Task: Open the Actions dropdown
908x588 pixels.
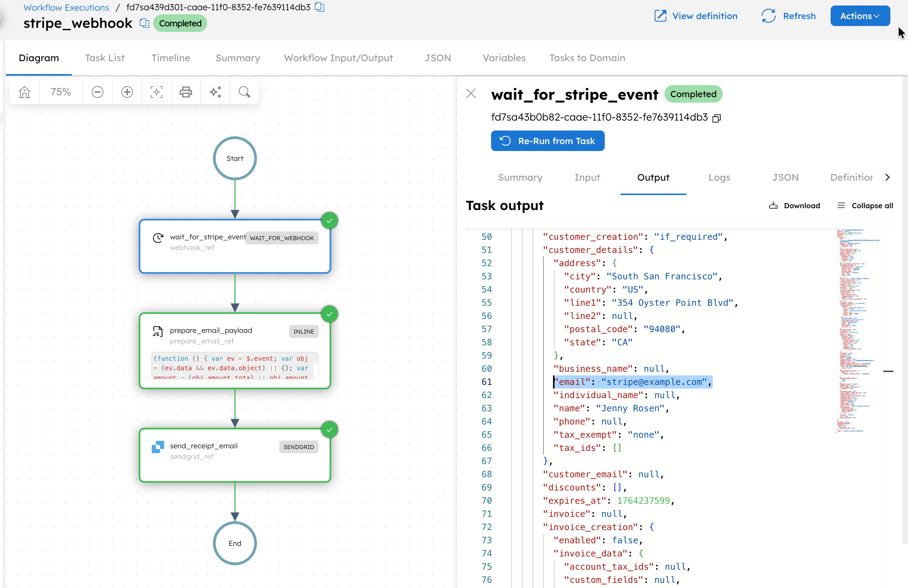Action: (860, 16)
